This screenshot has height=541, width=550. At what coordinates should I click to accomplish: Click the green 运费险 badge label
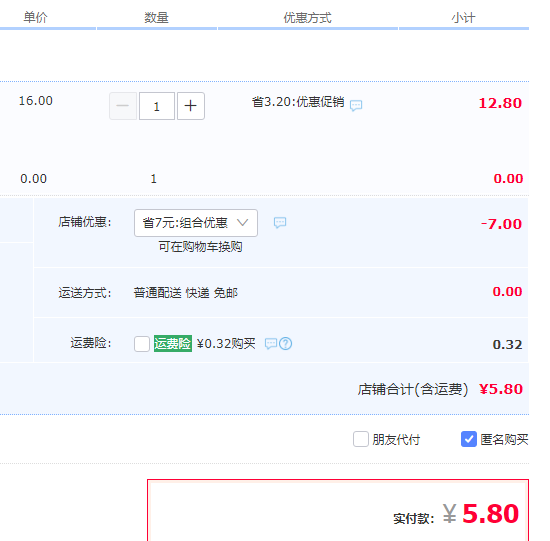click(173, 343)
